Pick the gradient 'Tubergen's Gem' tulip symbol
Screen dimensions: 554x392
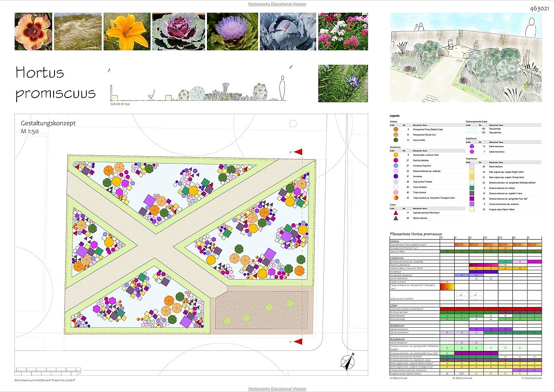[396, 198]
